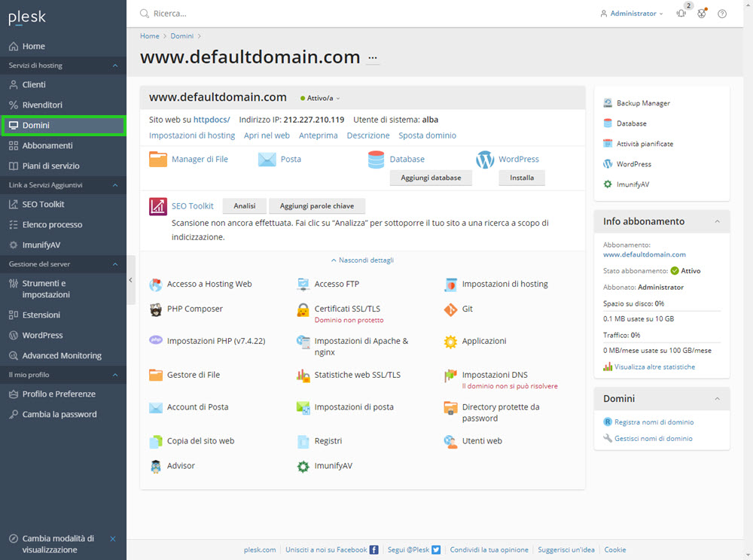Collapse the left sidebar with the arrow handle
The width and height of the screenshot is (753, 560).
coord(130,280)
